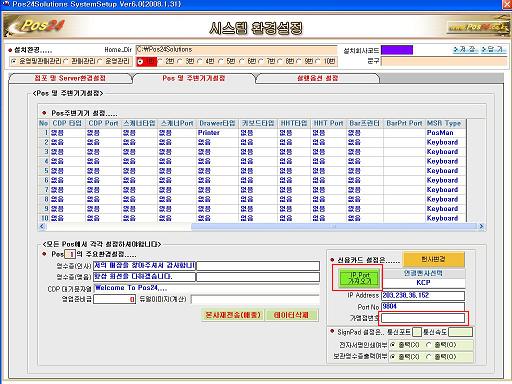Open the 실행옵션 설정 tab

coord(318,78)
